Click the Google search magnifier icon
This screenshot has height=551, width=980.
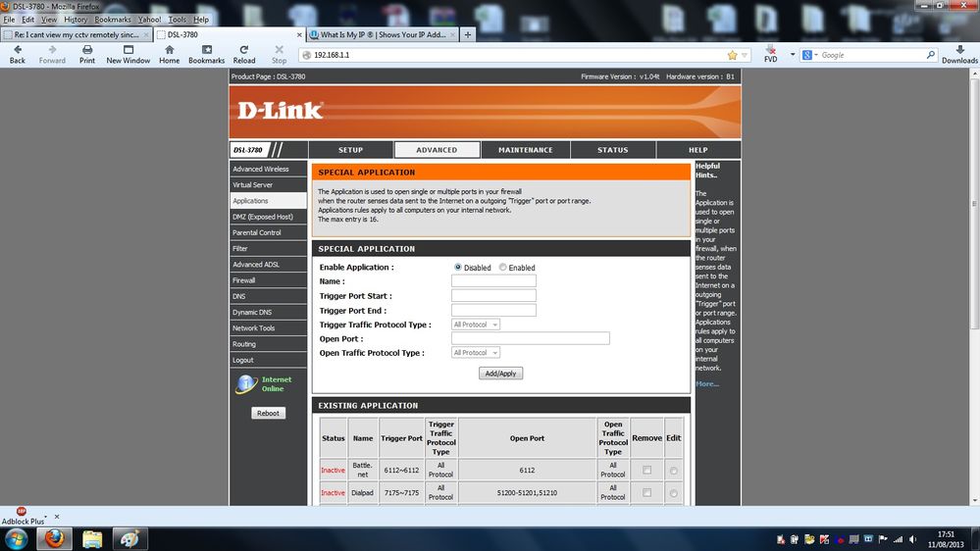(x=930, y=55)
